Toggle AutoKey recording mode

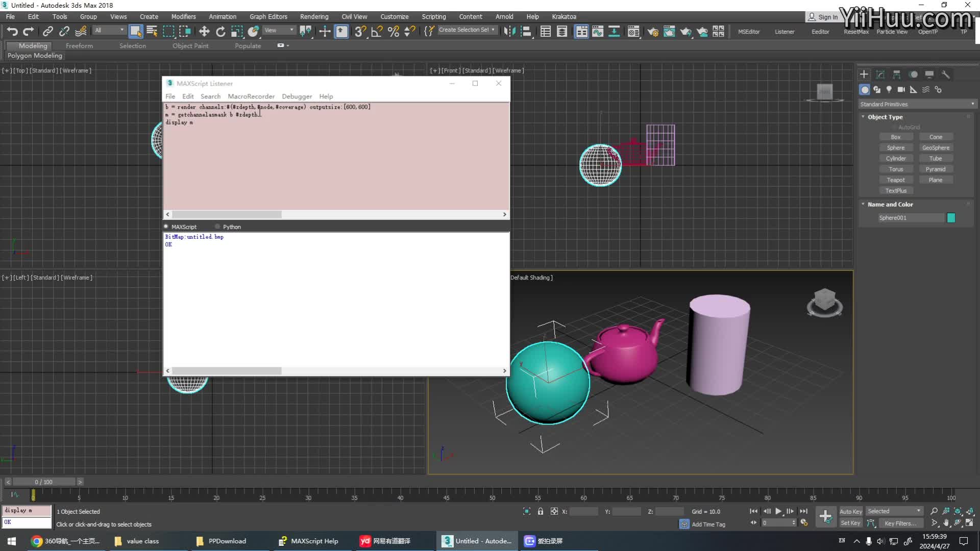849,511
